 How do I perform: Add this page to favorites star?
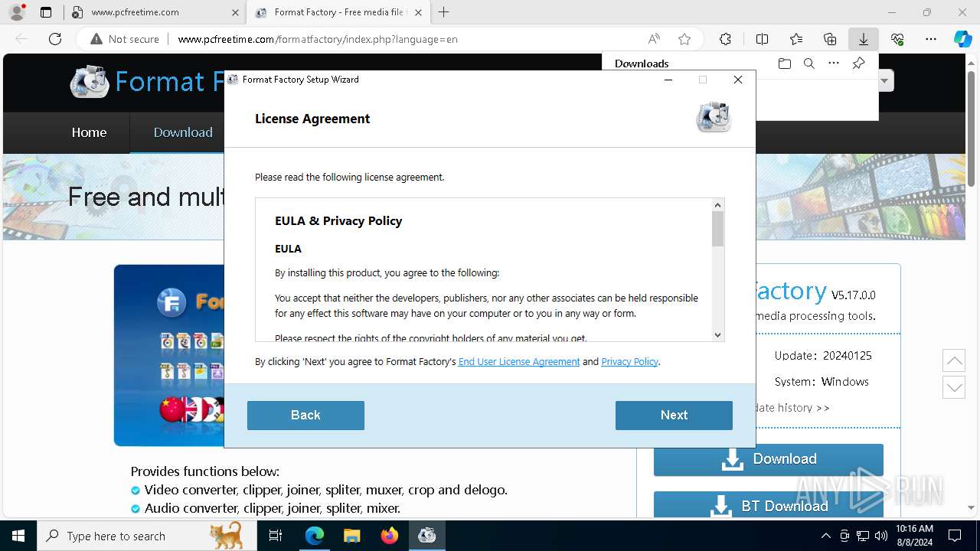684,39
